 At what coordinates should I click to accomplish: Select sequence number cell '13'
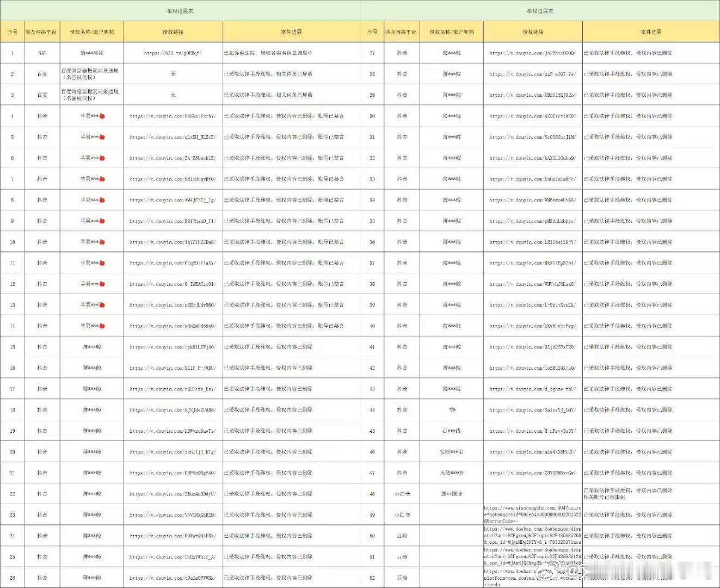(12, 305)
